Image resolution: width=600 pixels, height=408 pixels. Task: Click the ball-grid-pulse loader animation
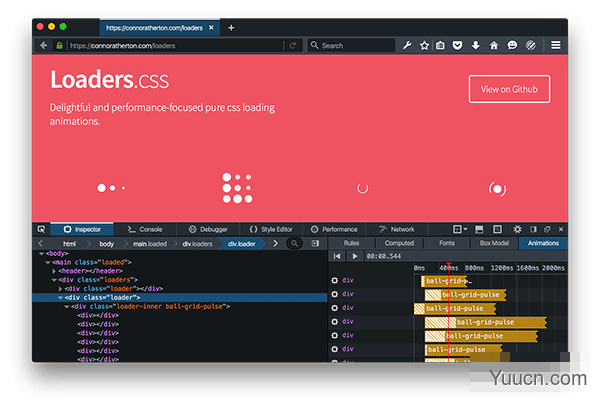click(x=237, y=188)
